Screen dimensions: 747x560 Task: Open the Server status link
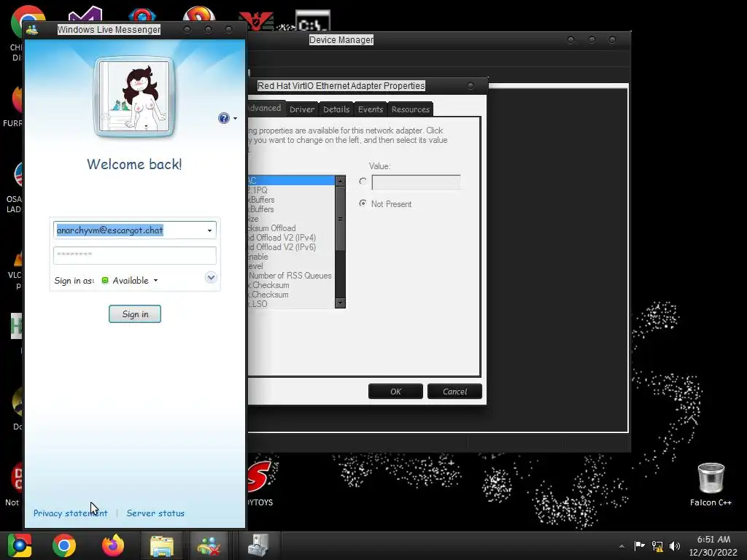[x=155, y=513]
